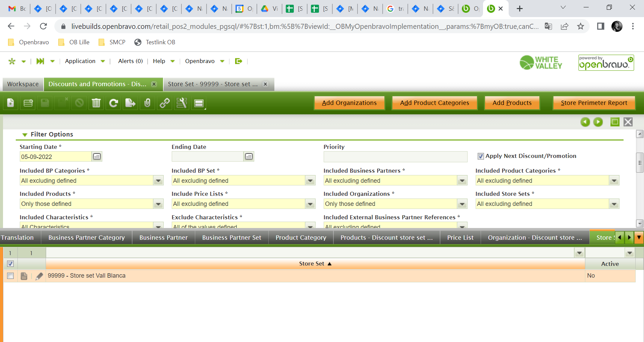
Task: Toggle the select-all checkbox in grid header
Action: (x=10, y=264)
